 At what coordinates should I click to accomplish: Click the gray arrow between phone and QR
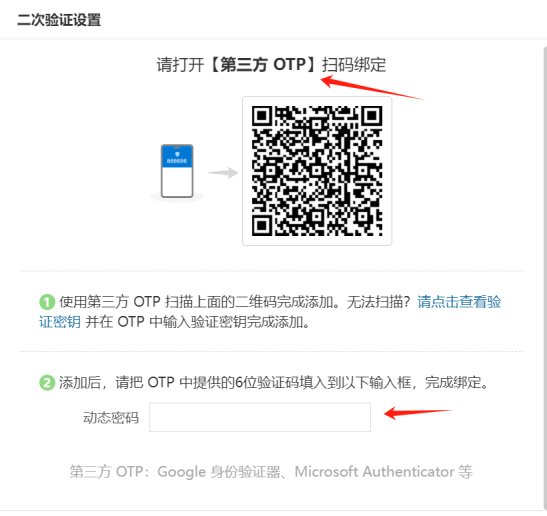224,172
